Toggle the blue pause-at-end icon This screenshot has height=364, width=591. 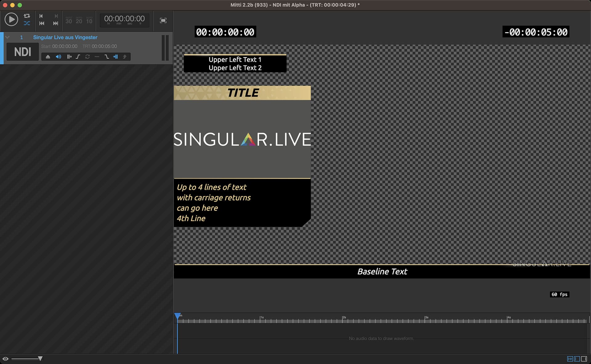point(115,57)
